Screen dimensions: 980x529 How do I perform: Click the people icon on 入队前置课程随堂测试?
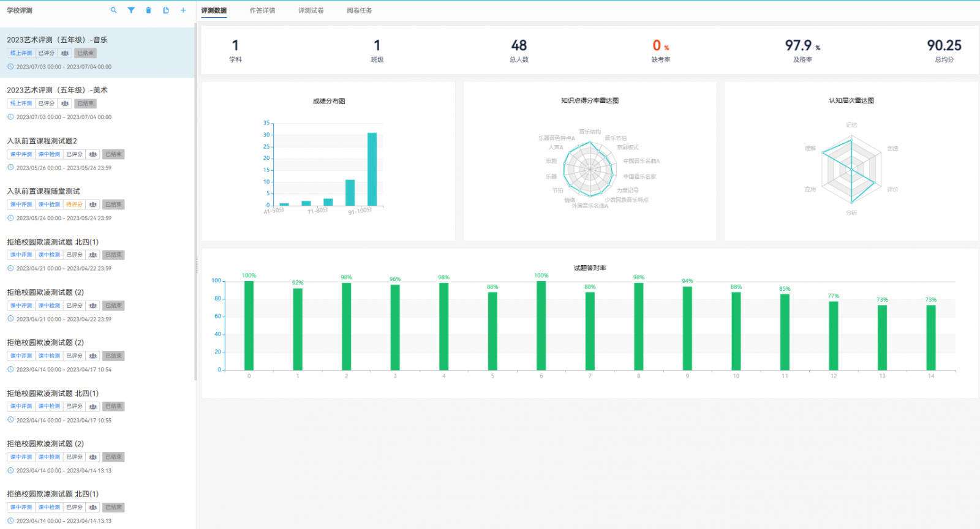click(93, 204)
